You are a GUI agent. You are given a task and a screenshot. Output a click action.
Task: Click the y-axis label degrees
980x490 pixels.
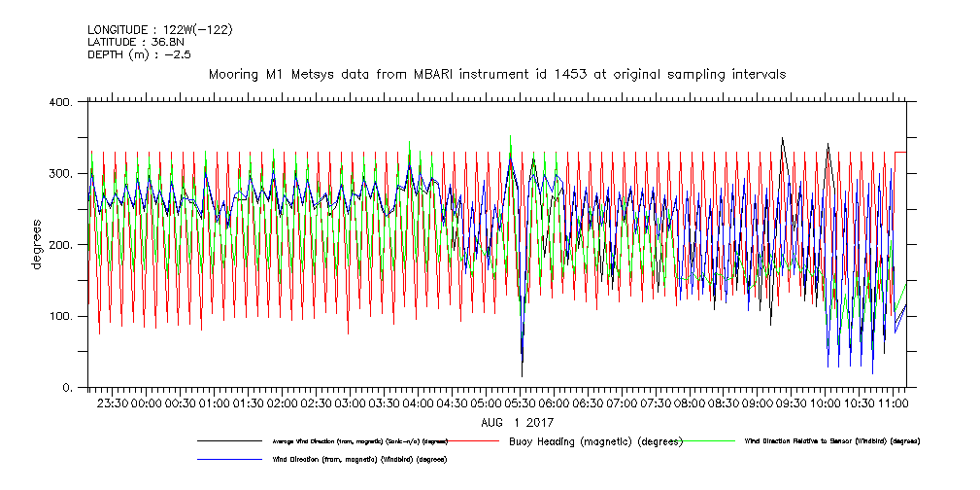pyautogui.click(x=36, y=245)
